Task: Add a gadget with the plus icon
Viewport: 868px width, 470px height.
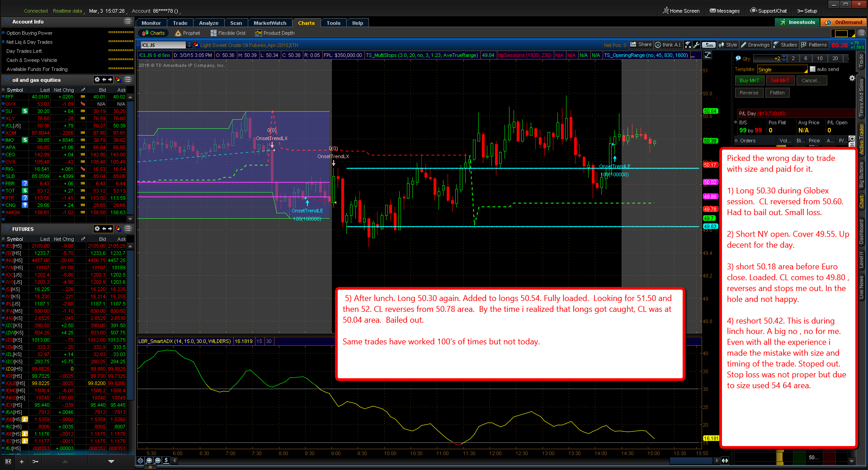Action: 21,461
